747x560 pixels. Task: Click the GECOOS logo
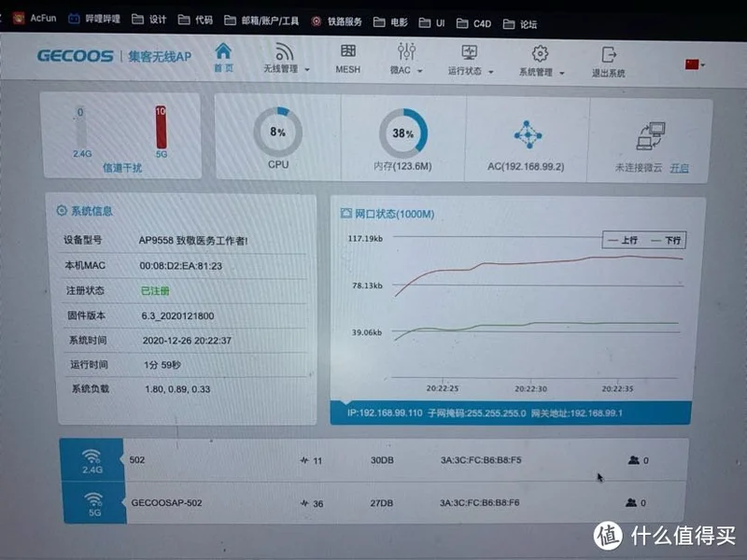pos(76,56)
